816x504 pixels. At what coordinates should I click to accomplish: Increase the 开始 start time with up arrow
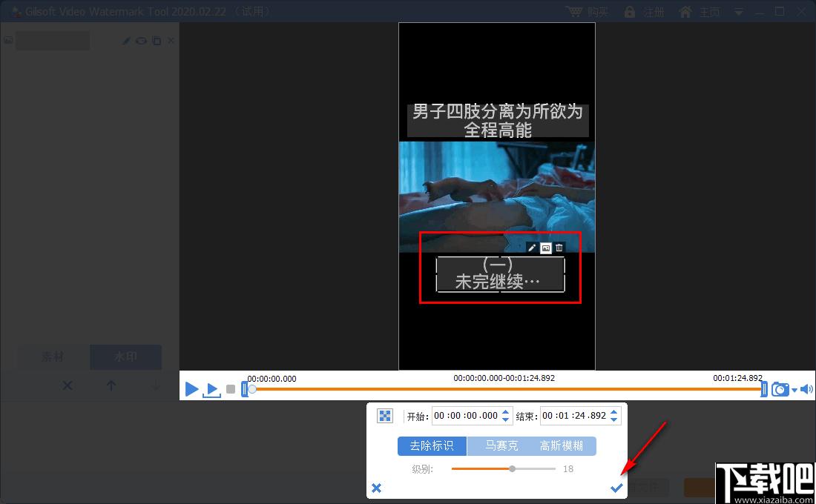coord(506,412)
